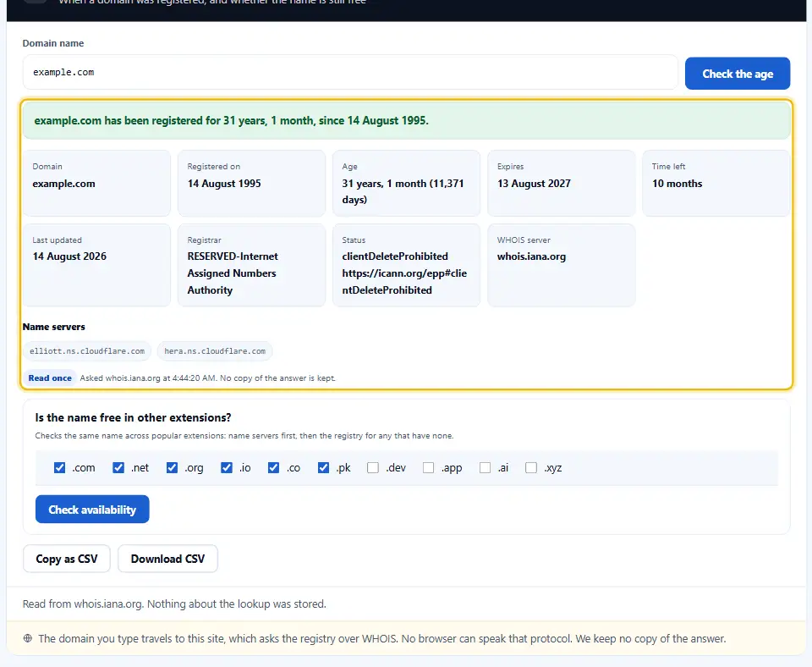The width and height of the screenshot is (812, 667).
Task: Disable the .co extension checkbox
Action: click(x=273, y=467)
